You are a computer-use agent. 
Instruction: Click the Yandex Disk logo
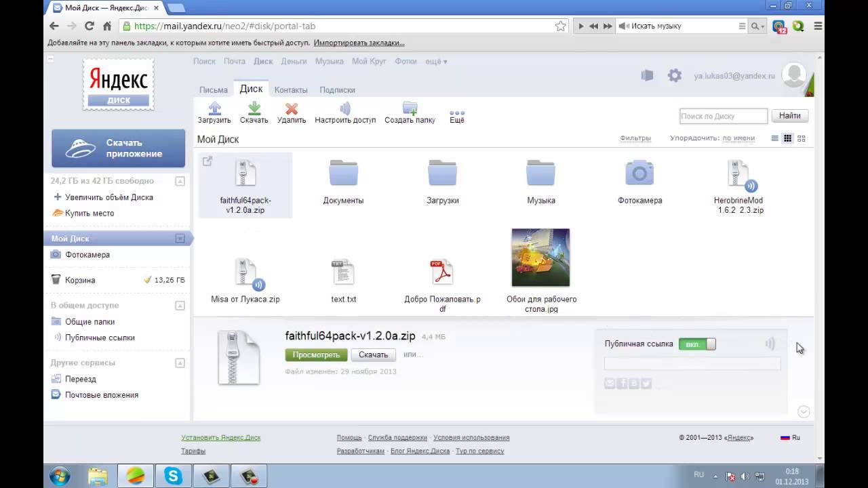[x=119, y=84]
